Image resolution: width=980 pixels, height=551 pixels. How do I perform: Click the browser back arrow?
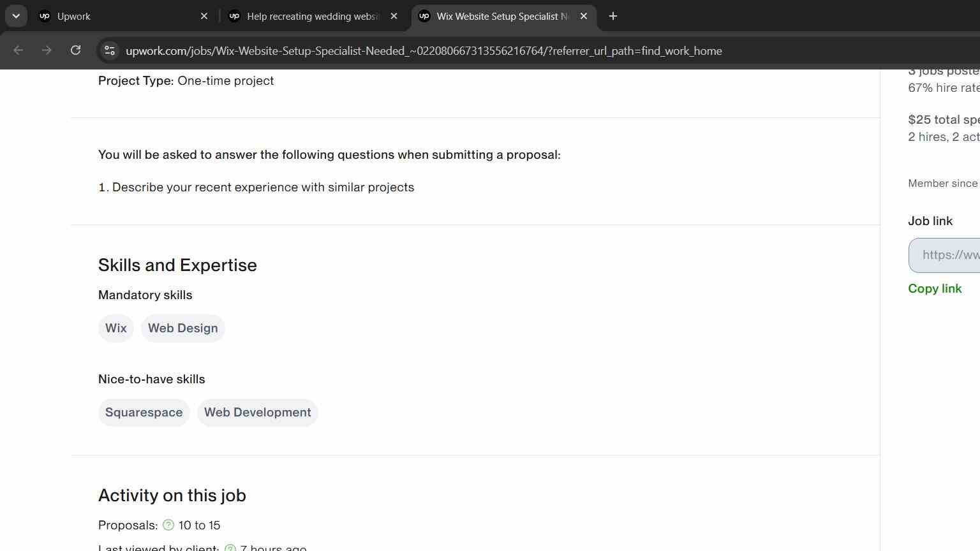[x=18, y=50]
